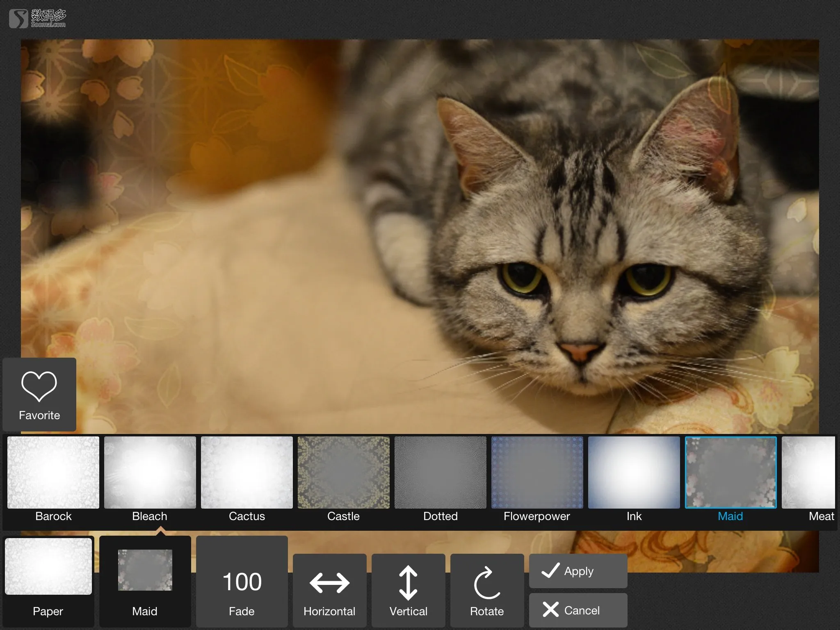
Task: Click the Soomal.com logo
Action: pos(37,18)
